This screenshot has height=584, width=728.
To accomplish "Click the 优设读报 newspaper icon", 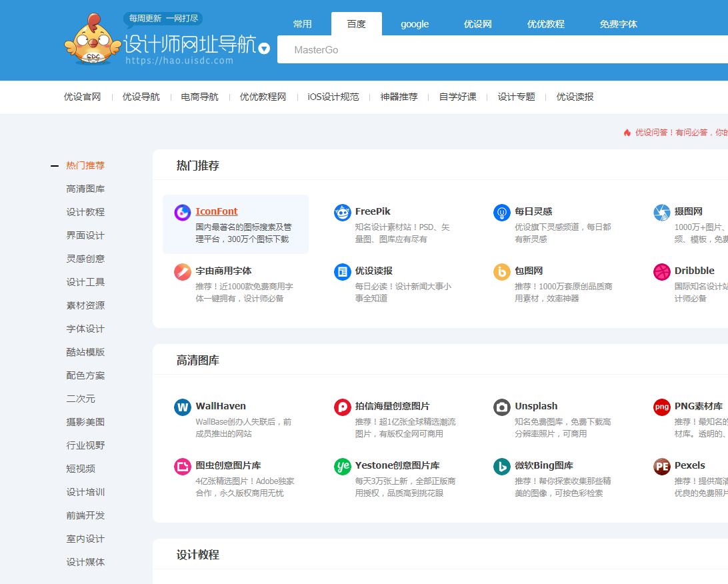I will [x=343, y=272].
